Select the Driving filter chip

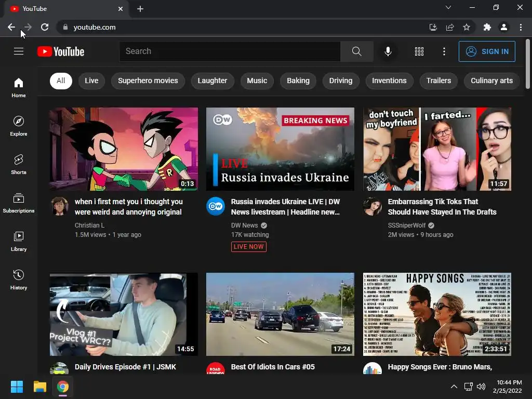click(x=341, y=81)
